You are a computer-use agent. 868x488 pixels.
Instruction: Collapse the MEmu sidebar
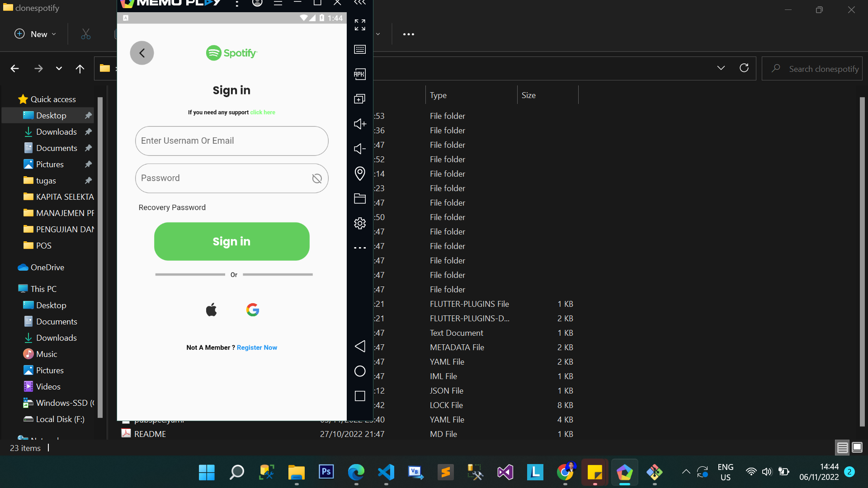click(360, 4)
